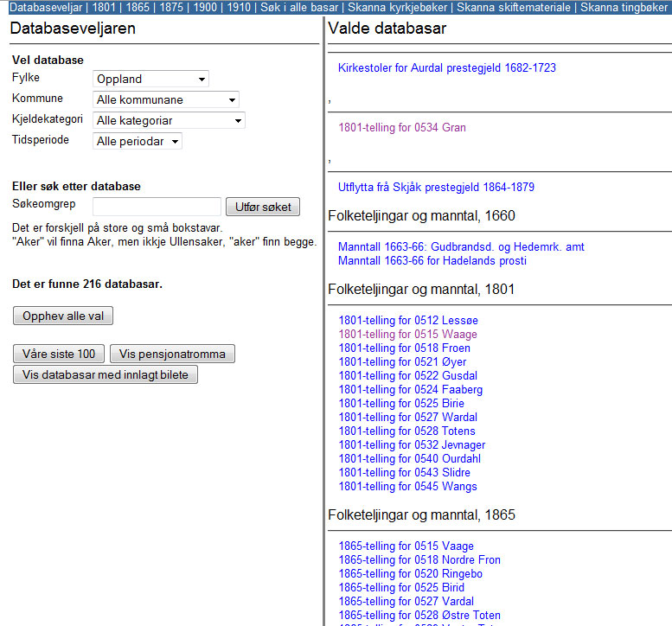Click Opphev alle val button
This screenshot has height=626, width=672.
click(63, 316)
